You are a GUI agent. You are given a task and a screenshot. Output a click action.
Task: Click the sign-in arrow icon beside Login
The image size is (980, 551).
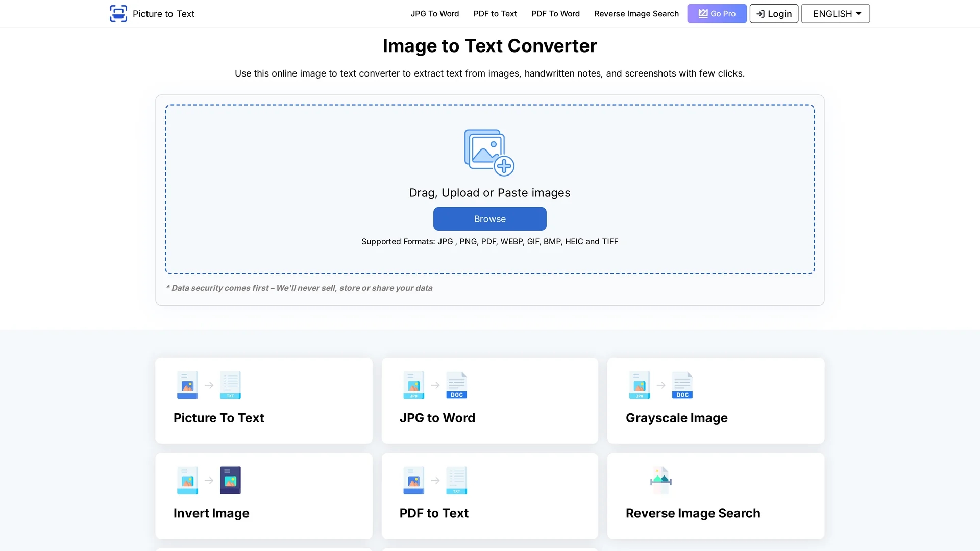[761, 14]
